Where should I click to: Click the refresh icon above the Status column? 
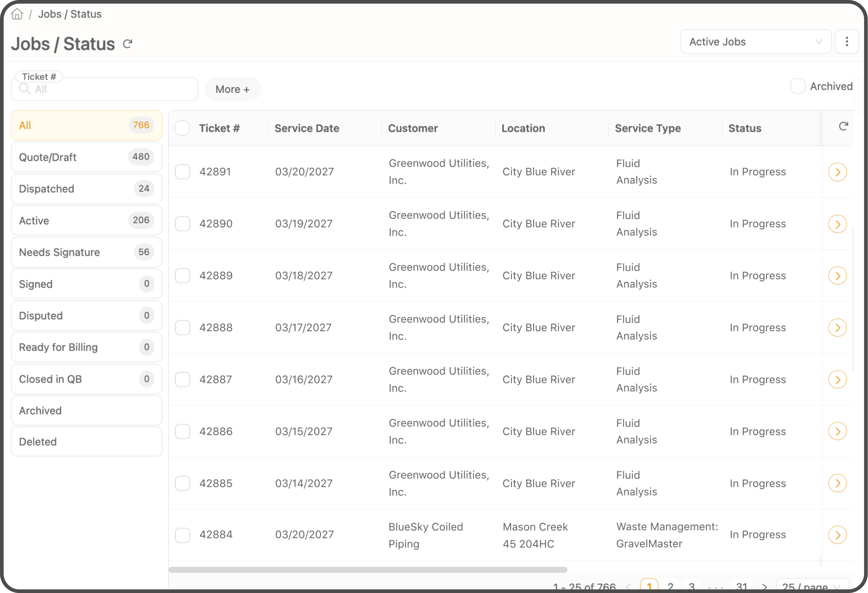coord(843,126)
